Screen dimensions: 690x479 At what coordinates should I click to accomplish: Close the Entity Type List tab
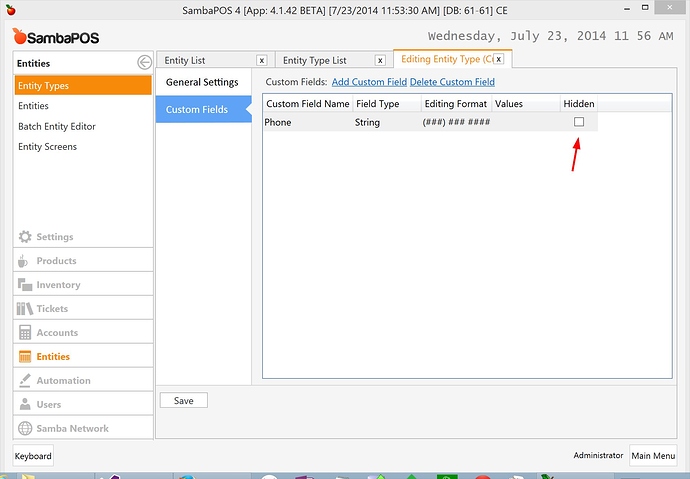pyautogui.click(x=380, y=61)
